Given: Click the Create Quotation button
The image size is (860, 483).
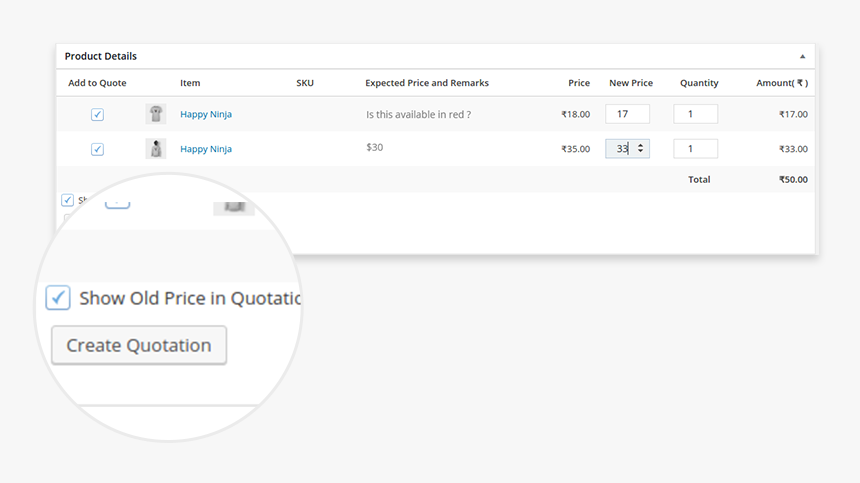Looking at the screenshot, I should click(x=139, y=345).
